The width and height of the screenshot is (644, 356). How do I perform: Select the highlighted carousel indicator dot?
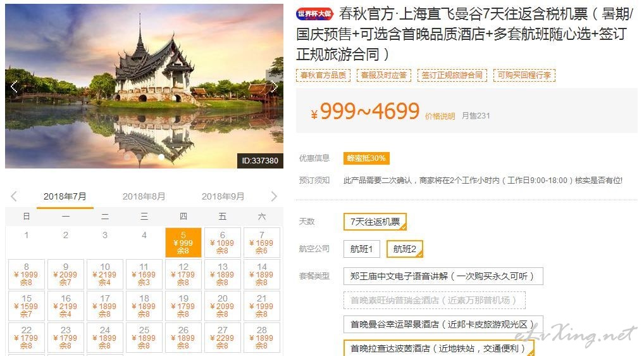pyautogui.click(x=161, y=156)
